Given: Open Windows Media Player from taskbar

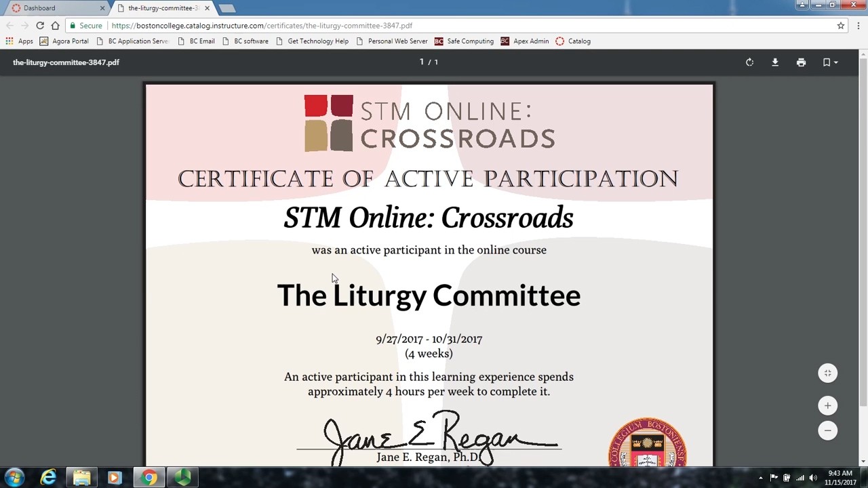Looking at the screenshot, I should point(115,477).
